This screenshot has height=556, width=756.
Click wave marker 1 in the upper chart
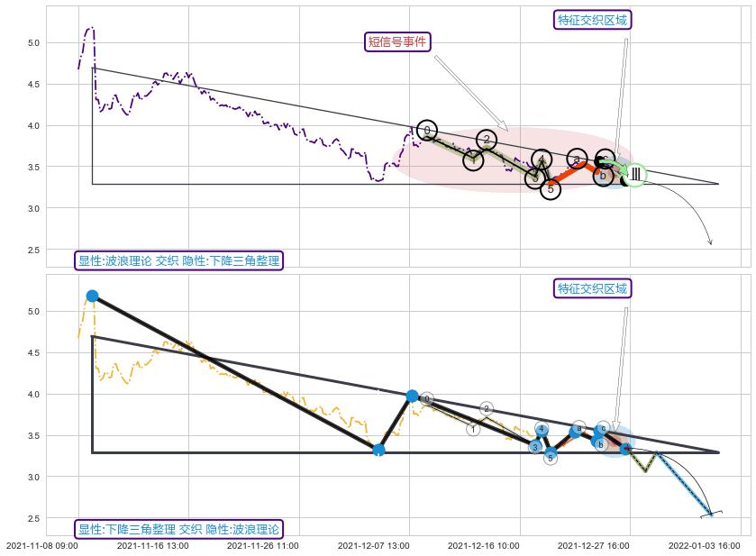pyautogui.click(x=474, y=160)
